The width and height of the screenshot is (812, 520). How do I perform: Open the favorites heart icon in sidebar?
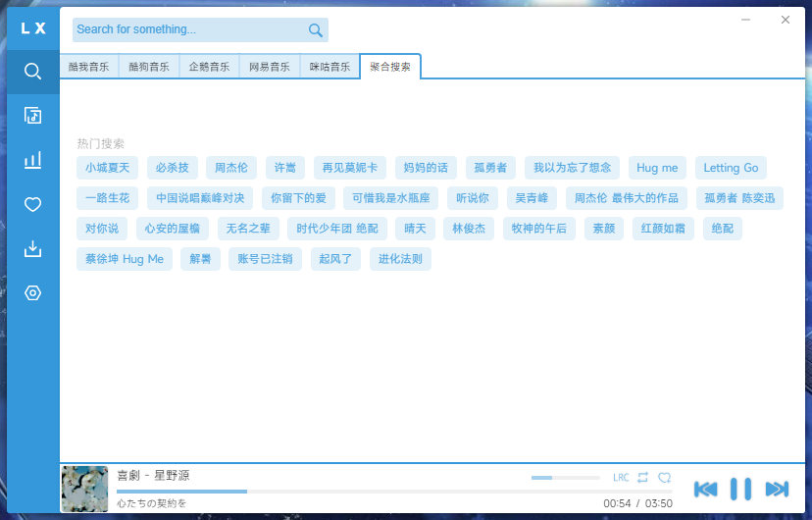point(33,204)
